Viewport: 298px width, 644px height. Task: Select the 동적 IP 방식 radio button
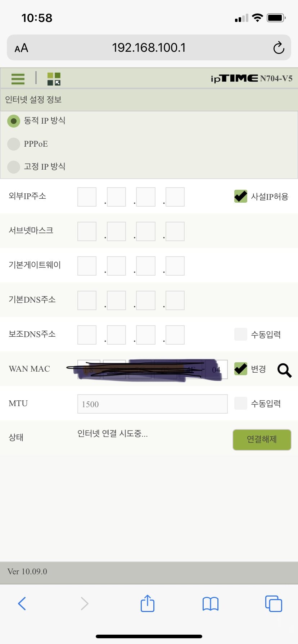pos(14,121)
